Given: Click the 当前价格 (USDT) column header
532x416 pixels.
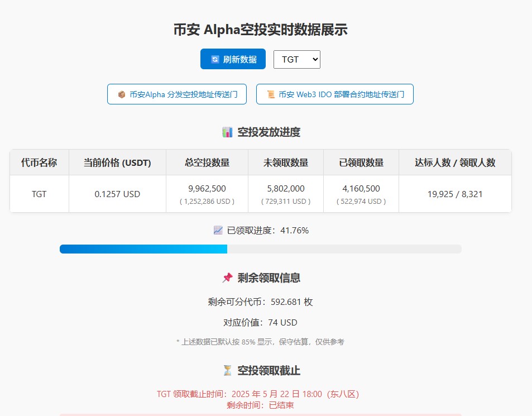Looking at the screenshot, I should click(117, 162).
